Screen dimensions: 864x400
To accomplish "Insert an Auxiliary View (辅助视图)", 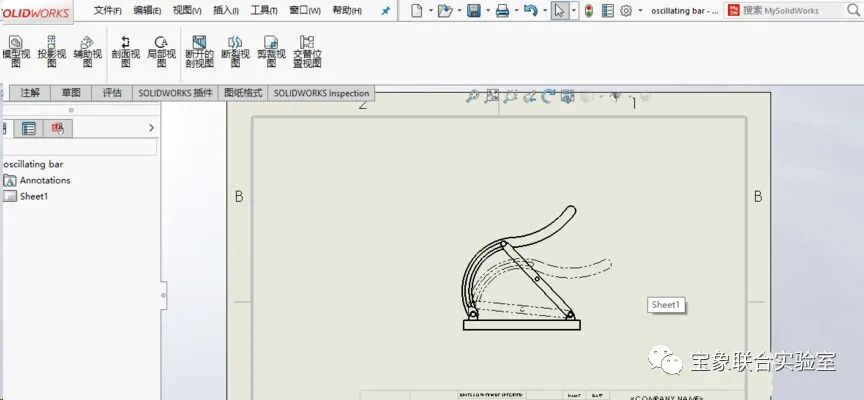I will (x=87, y=51).
